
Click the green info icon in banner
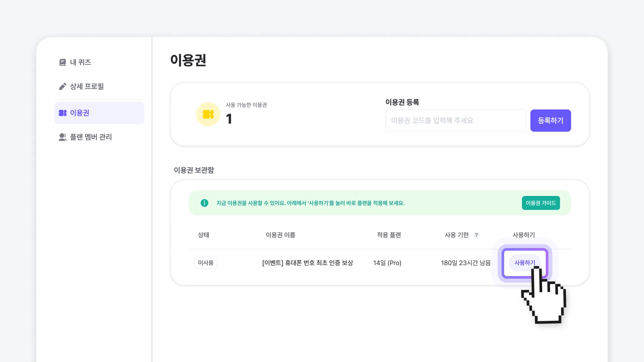tap(204, 203)
